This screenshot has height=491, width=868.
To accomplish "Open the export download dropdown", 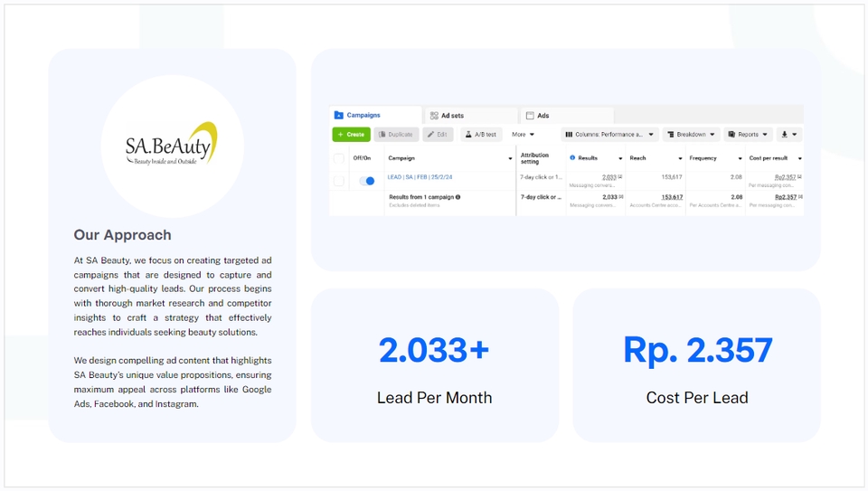I will pos(788,135).
